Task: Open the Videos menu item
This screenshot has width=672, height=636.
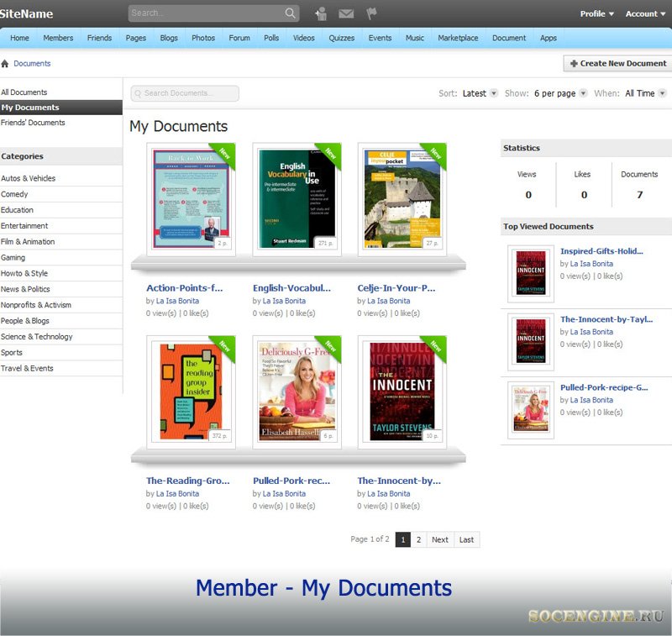Action: tap(304, 38)
